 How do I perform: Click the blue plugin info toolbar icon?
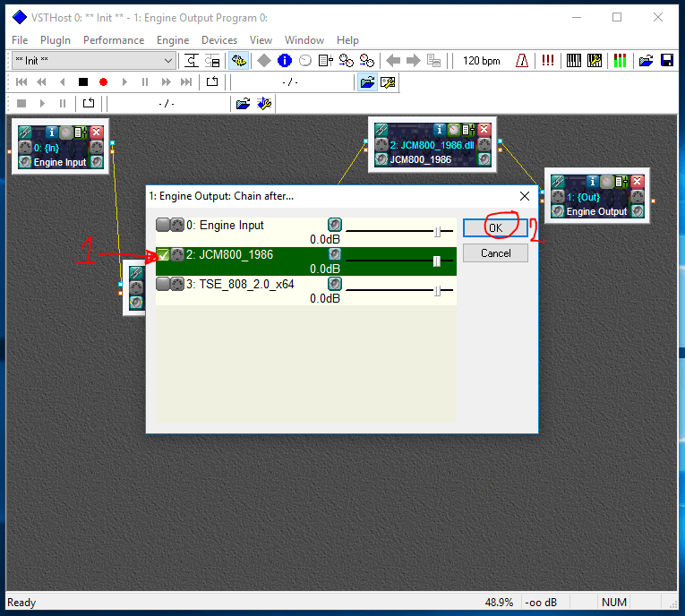coord(285,61)
